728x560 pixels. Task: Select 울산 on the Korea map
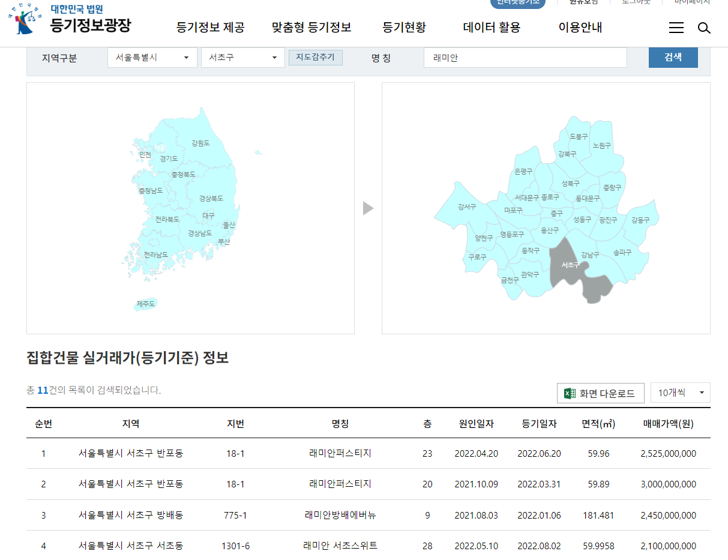[229, 225]
